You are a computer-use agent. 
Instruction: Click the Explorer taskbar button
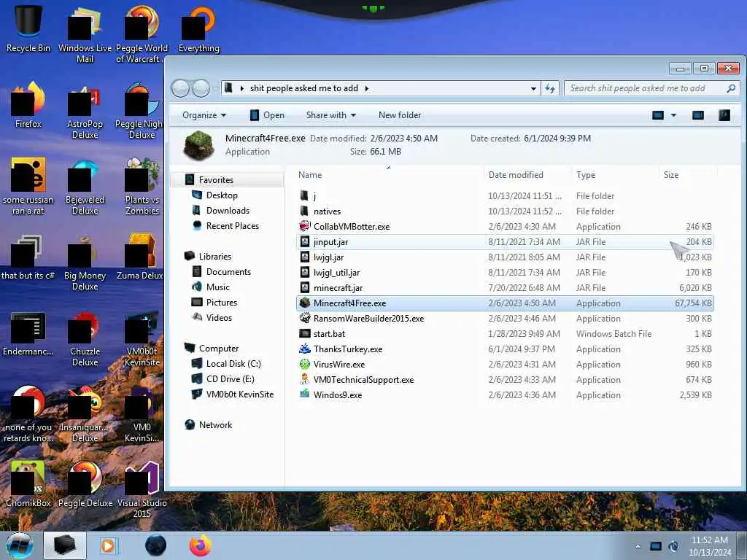(65, 545)
